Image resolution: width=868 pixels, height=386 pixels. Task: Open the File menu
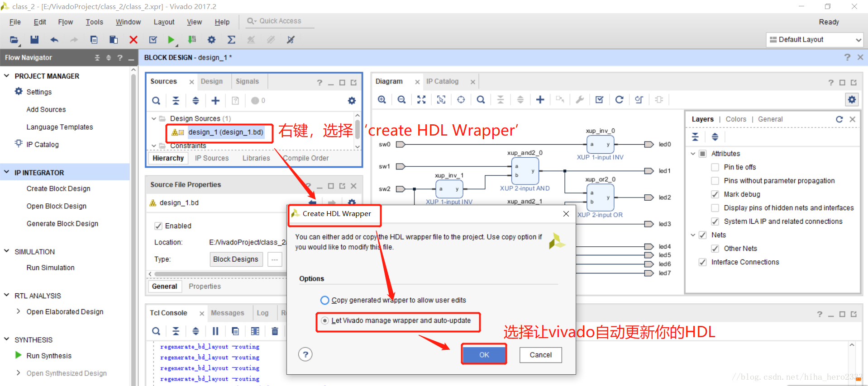pyautogui.click(x=15, y=22)
